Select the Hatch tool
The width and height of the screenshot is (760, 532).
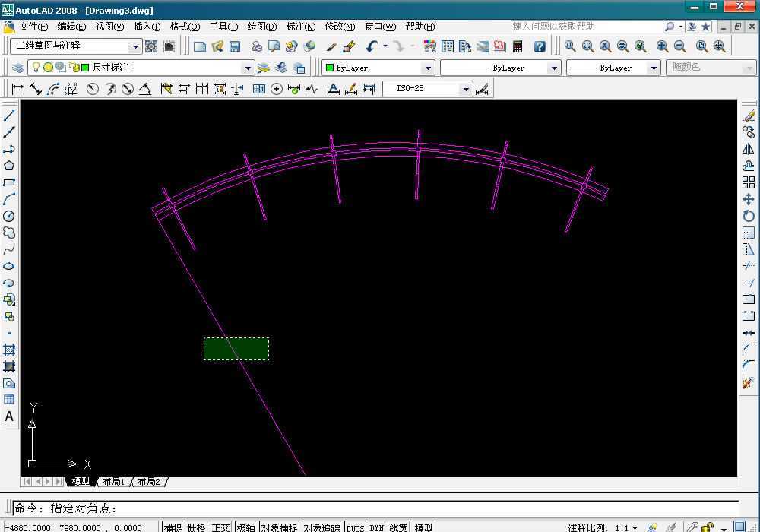pos(9,350)
